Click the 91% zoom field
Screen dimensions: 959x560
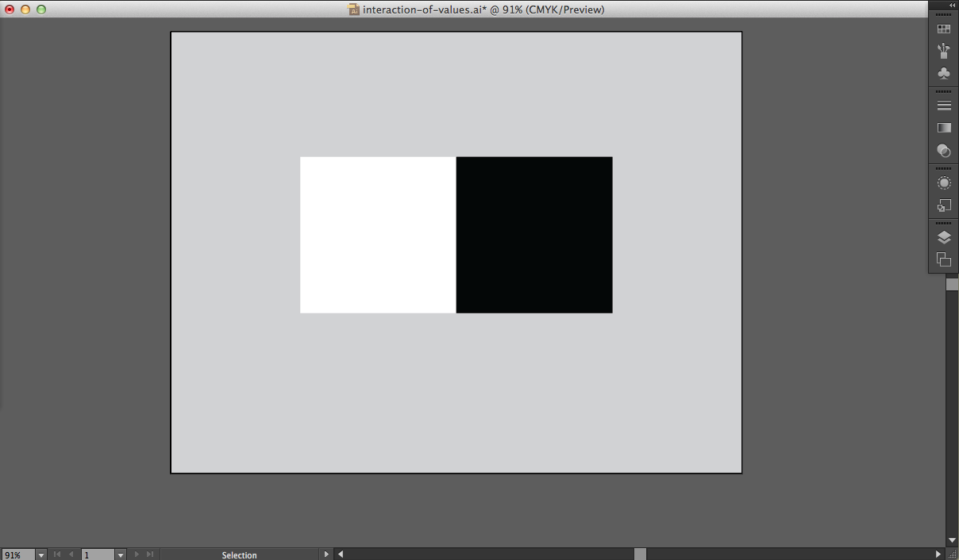17,554
